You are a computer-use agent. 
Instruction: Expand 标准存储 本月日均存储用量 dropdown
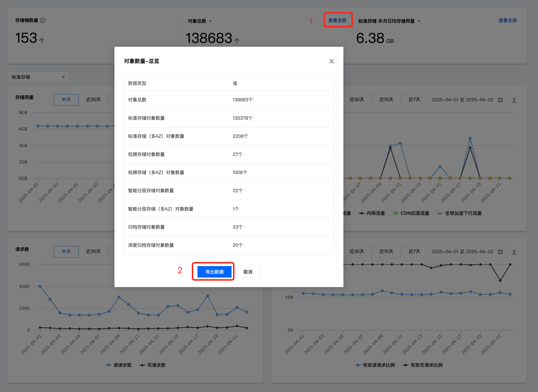419,21
